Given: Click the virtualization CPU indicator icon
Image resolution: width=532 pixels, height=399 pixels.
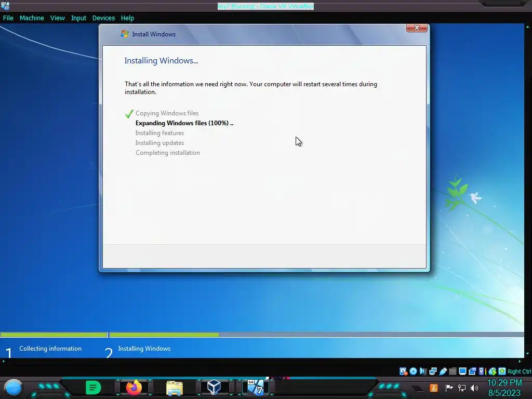Looking at the screenshot, I should tap(482, 371).
